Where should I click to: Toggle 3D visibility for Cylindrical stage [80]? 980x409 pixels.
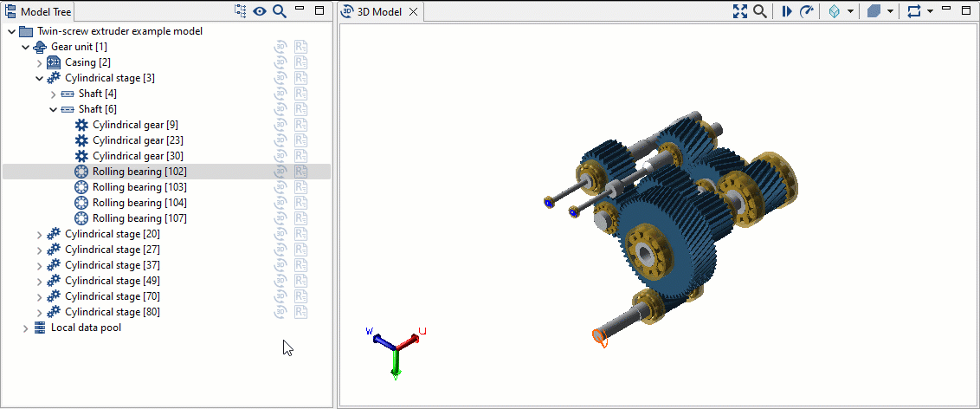pos(280,312)
